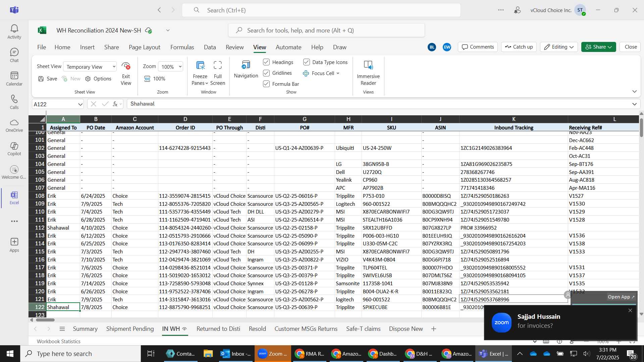Expand the Focus Cell options
This screenshot has width=644, height=362.
click(338, 73)
